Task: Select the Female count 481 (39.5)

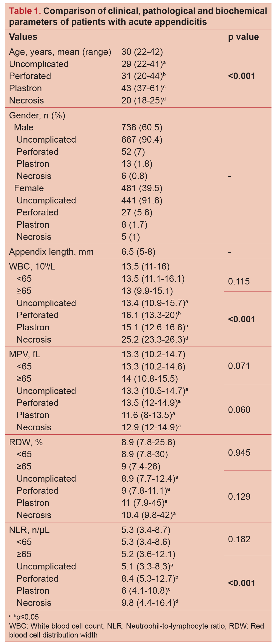Action: pyautogui.click(x=142, y=188)
